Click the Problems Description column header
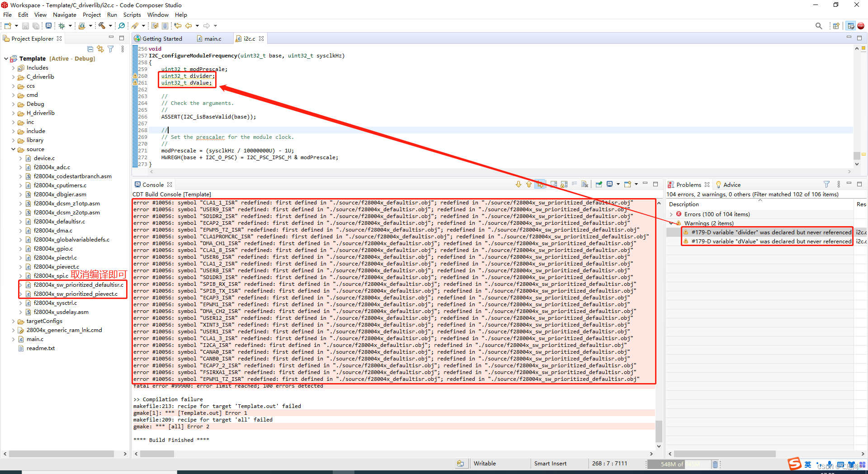868x474 pixels. coord(684,204)
